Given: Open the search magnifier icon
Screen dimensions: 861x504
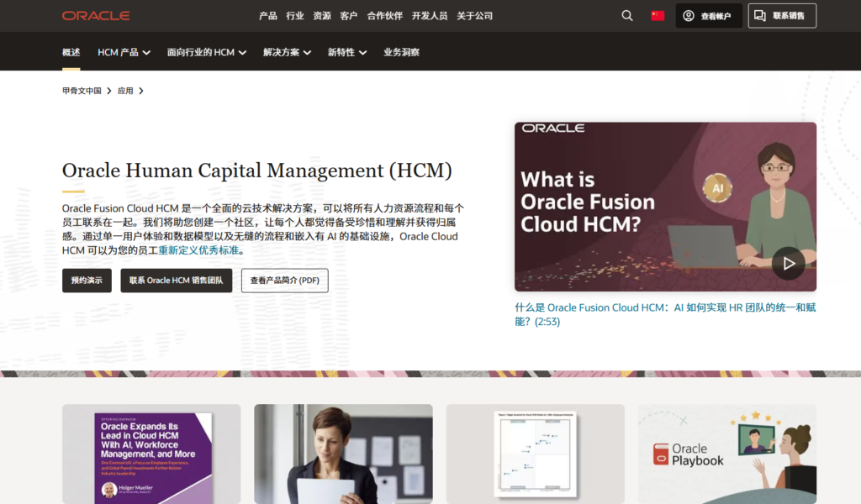Looking at the screenshot, I should click(x=627, y=16).
